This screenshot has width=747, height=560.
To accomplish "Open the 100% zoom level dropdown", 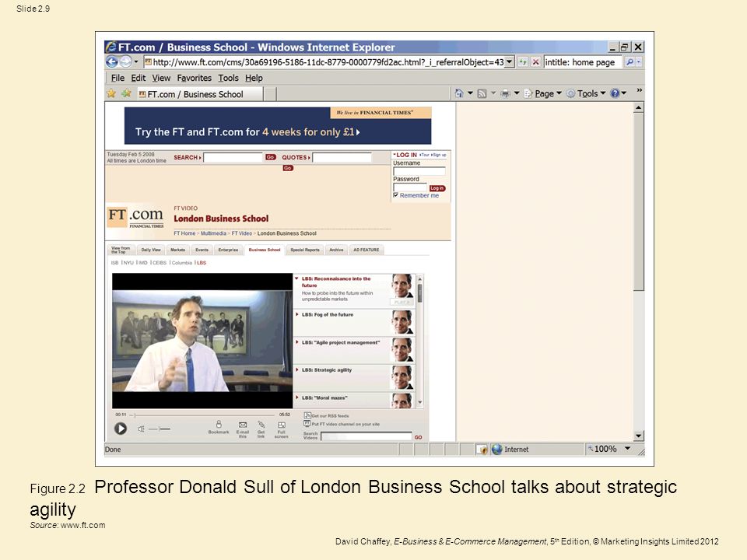I will click(x=627, y=449).
